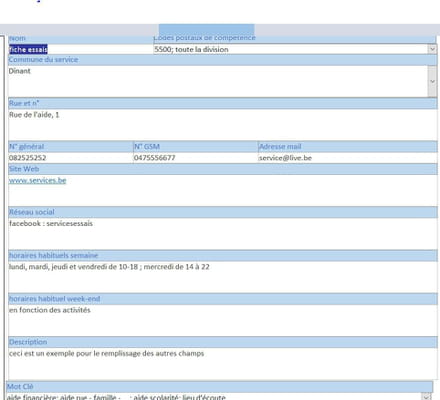Click the 'Mot Clé' label
The height and width of the screenshot is (400, 440).
(20, 387)
